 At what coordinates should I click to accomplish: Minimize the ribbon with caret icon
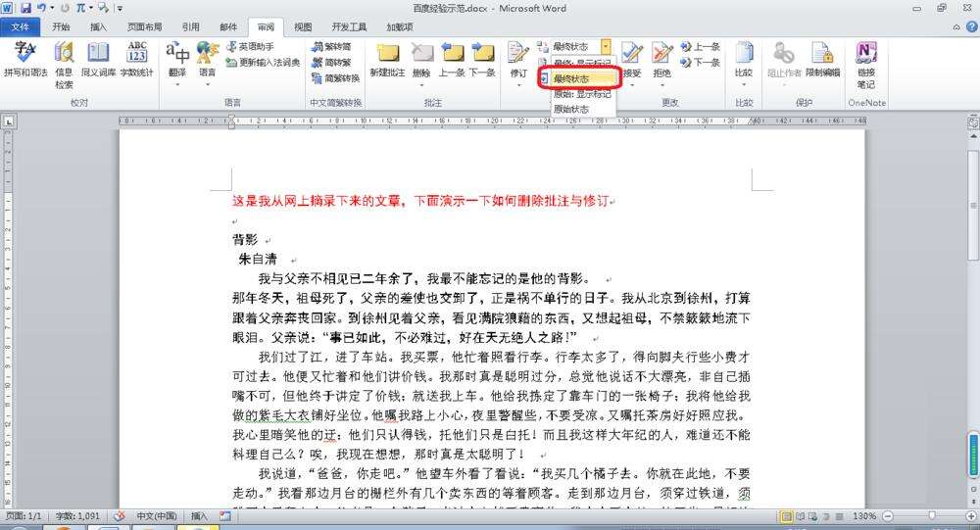[956, 26]
